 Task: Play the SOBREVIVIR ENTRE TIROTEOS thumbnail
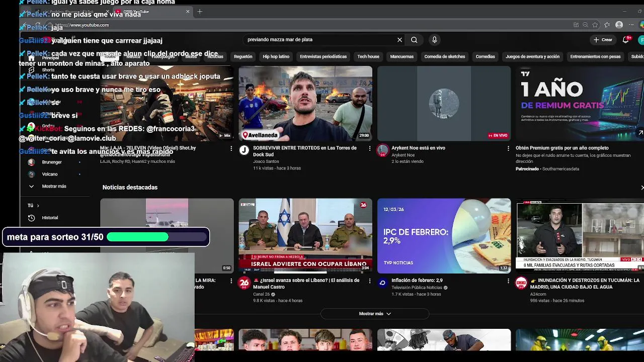pos(305,103)
